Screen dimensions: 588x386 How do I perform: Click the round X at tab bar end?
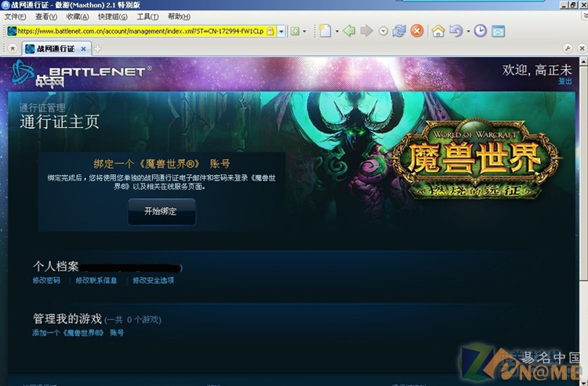point(582,49)
